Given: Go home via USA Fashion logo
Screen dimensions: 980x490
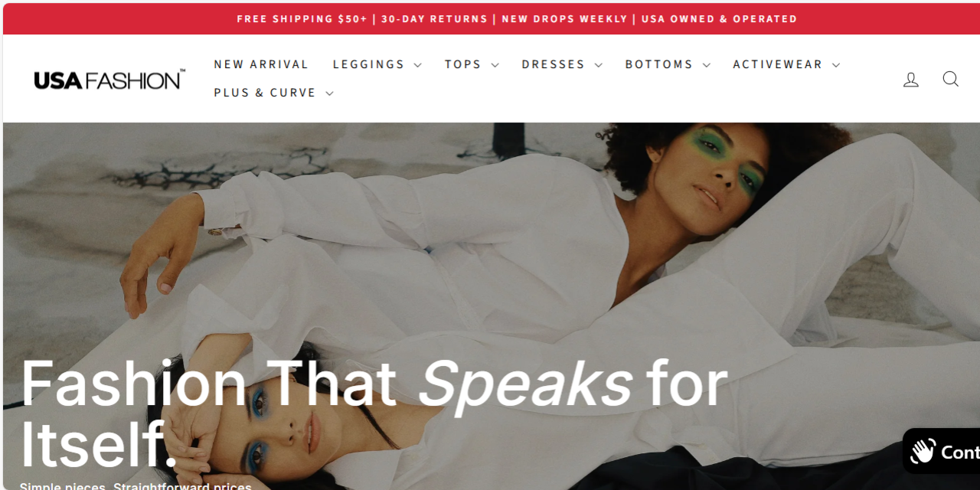Looking at the screenshot, I should click(x=109, y=79).
